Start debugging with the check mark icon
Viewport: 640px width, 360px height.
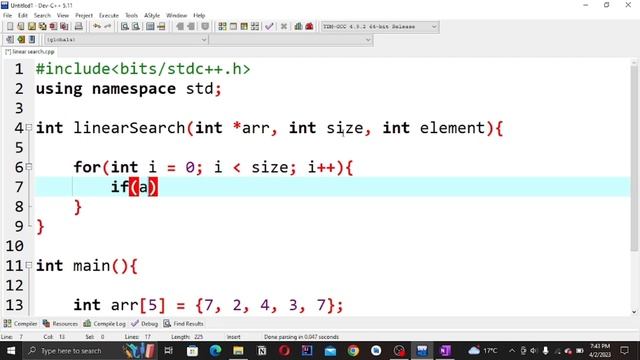(x=269, y=27)
